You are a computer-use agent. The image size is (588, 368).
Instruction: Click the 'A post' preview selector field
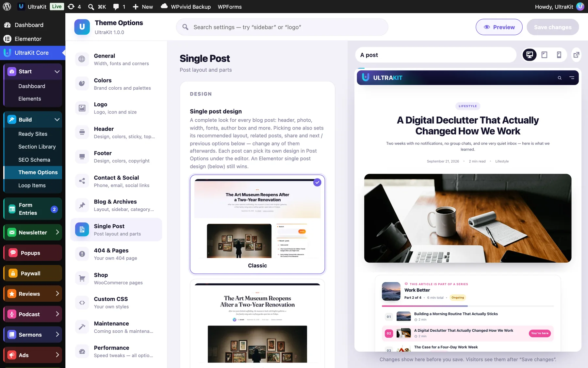tap(436, 55)
